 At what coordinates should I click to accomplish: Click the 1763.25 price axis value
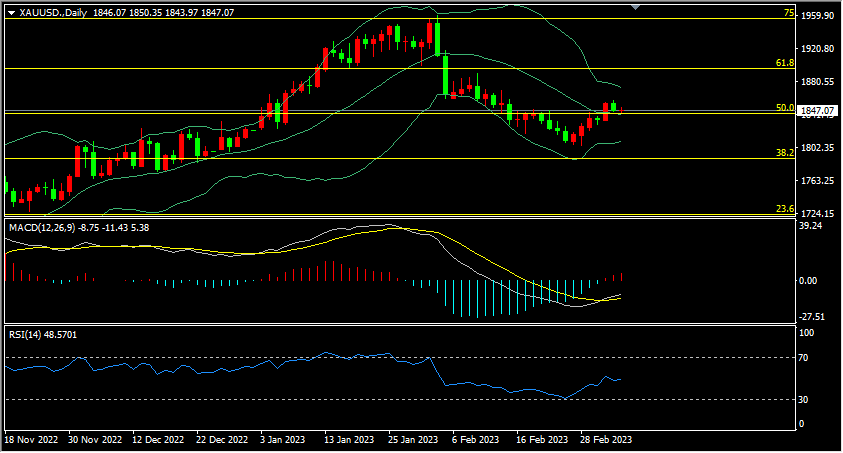pos(817,181)
